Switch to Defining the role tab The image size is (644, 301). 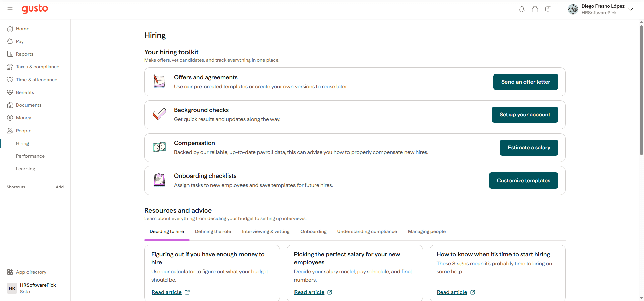click(213, 232)
